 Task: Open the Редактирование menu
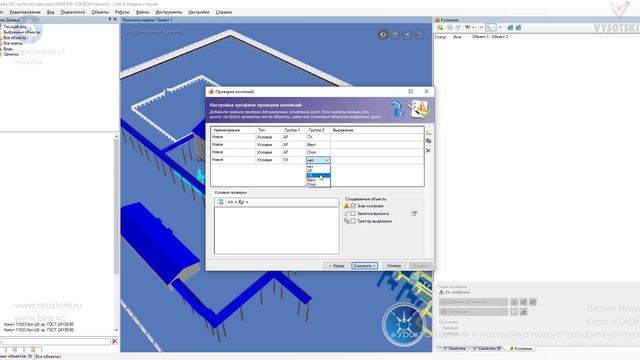(24, 12)
